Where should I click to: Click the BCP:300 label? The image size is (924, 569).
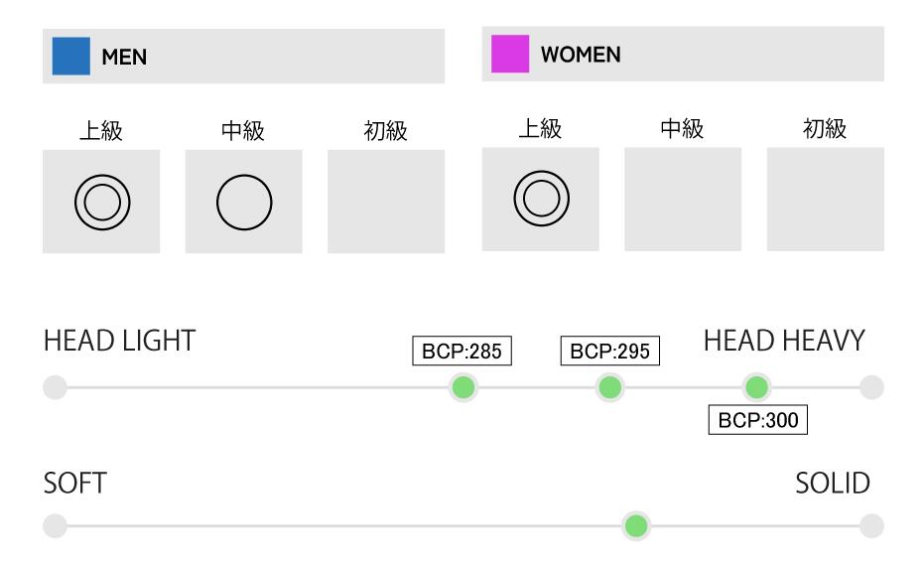click(758, 420)
